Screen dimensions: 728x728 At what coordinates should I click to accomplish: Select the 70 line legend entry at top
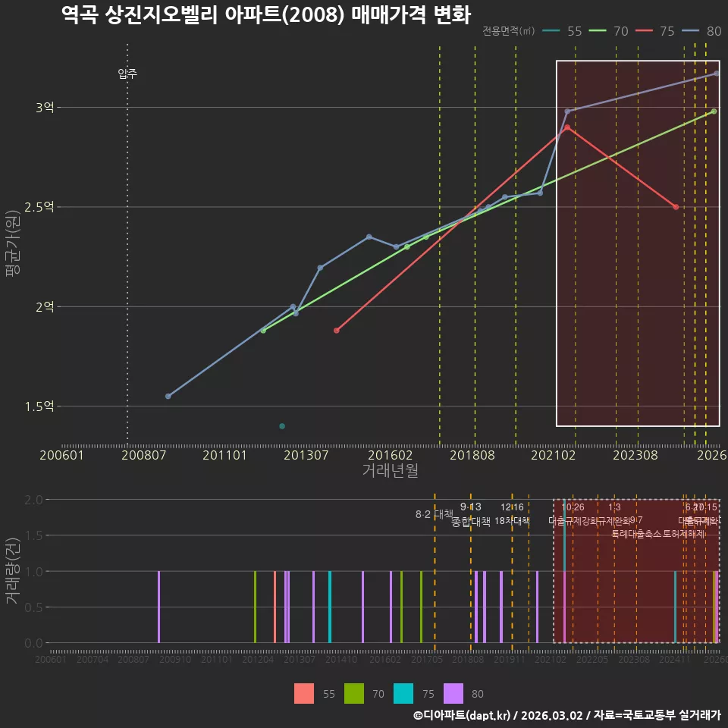609,31
